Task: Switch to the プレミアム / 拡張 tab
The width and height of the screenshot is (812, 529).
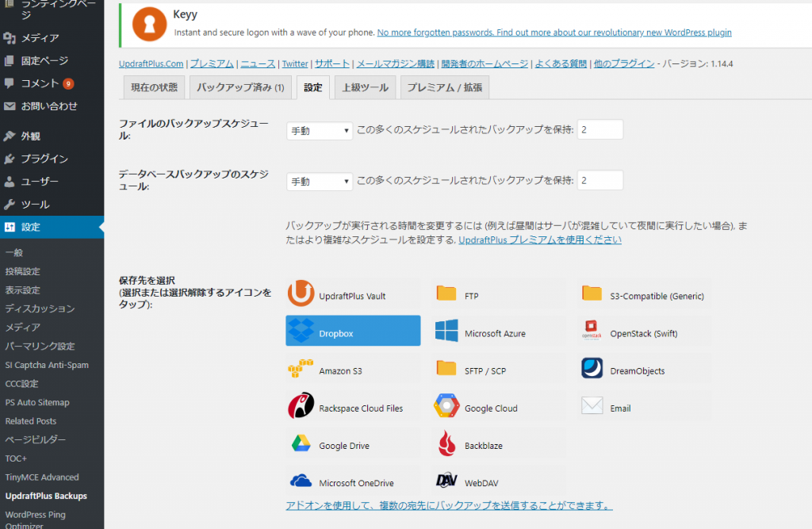Action: (445, 87)
